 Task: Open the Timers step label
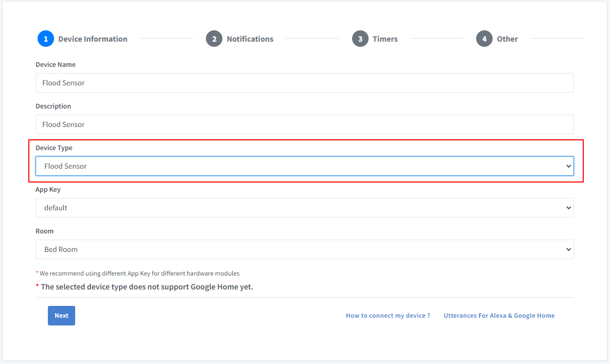point(385,39)
